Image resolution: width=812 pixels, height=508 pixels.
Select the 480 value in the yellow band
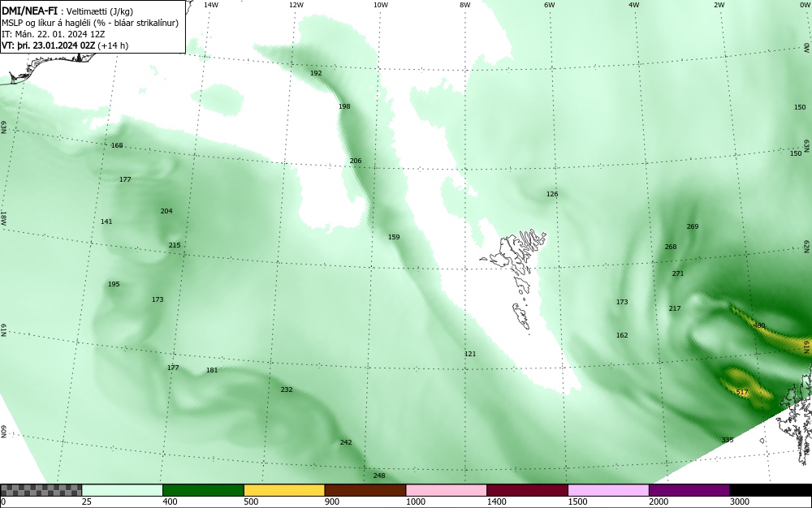coord(758,325)
